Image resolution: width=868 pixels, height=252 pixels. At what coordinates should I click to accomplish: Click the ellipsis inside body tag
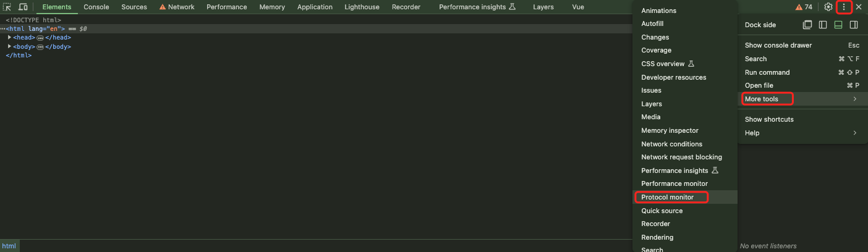click(40, 47)
